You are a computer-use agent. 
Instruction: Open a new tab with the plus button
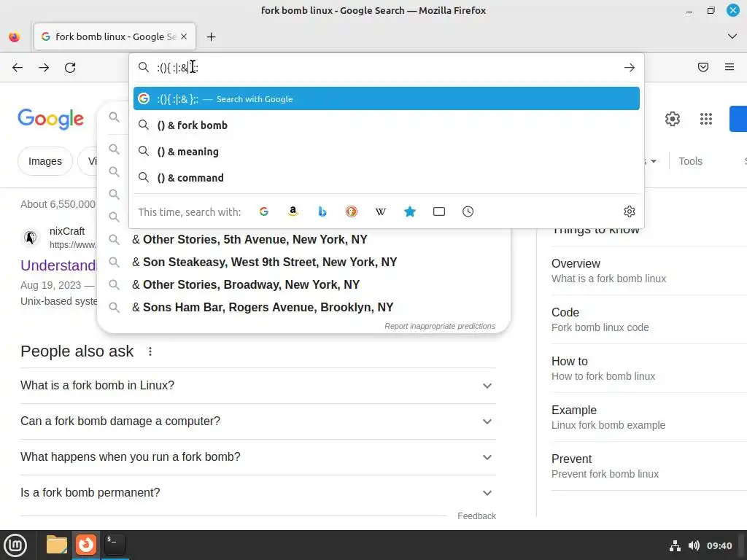click(211, 36)
